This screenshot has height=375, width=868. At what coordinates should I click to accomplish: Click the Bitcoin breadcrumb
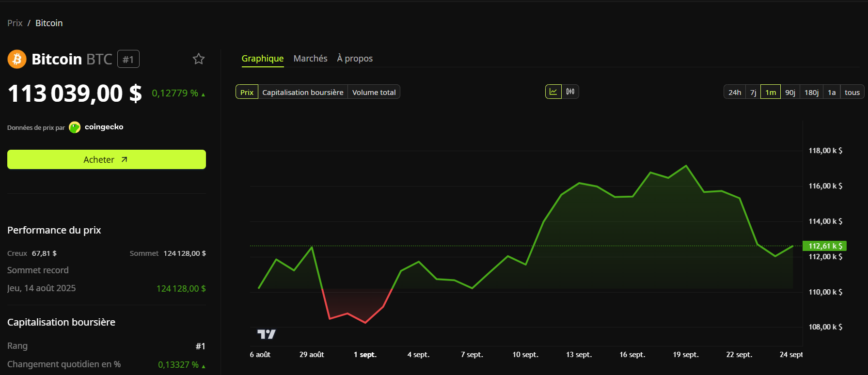[x=49, y=23]
